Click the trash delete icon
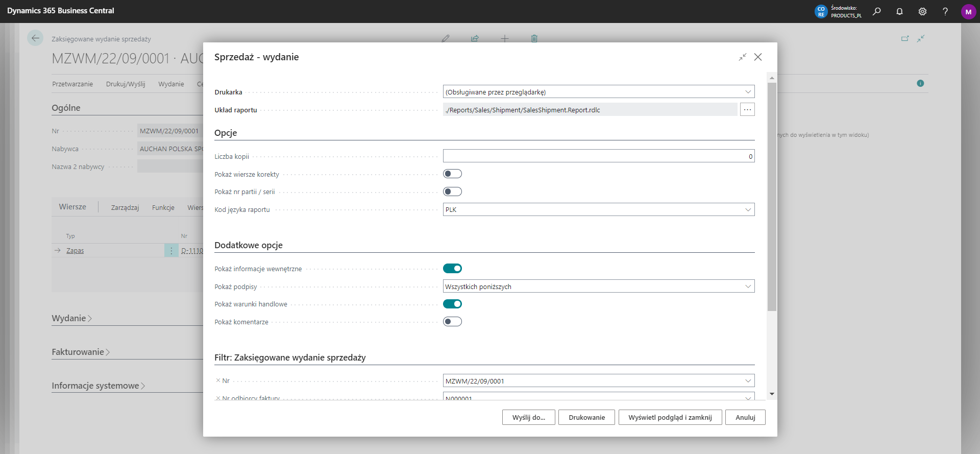 pyautogui.click(x=534, y=39)
